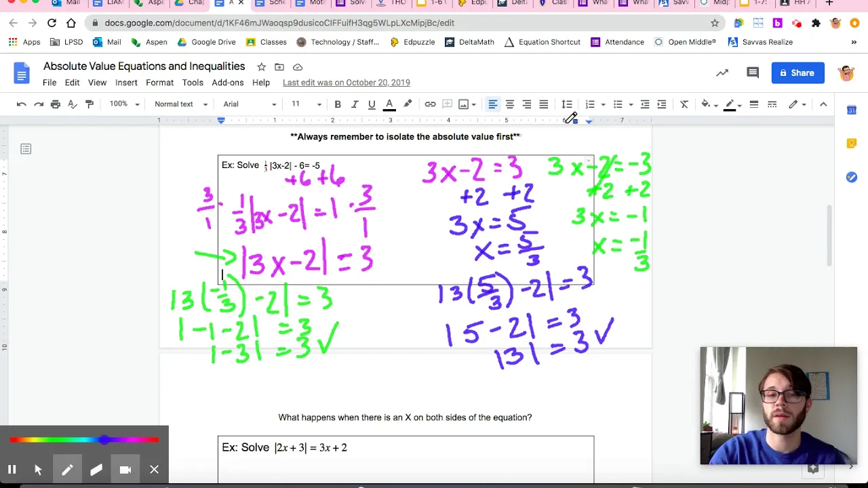Open the highlight color marker tool
The width and height of the screenshot is (868, 488).
pos(408,104)
